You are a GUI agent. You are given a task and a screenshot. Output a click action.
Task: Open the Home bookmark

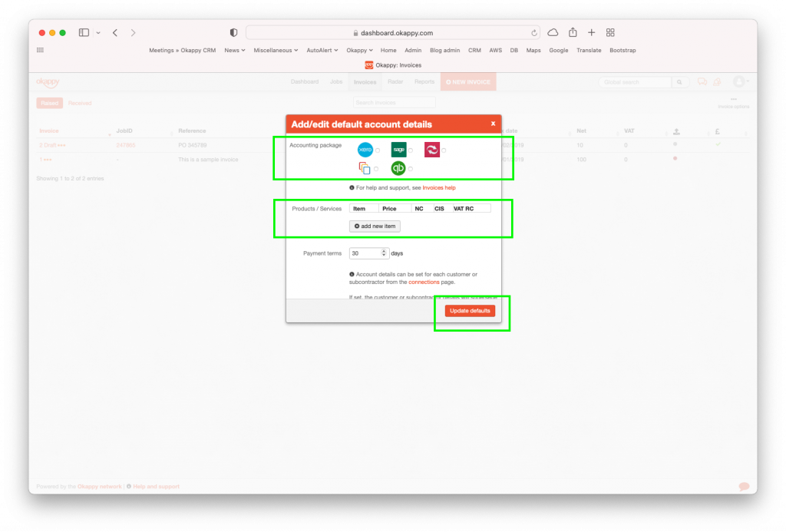click(388, 50)
